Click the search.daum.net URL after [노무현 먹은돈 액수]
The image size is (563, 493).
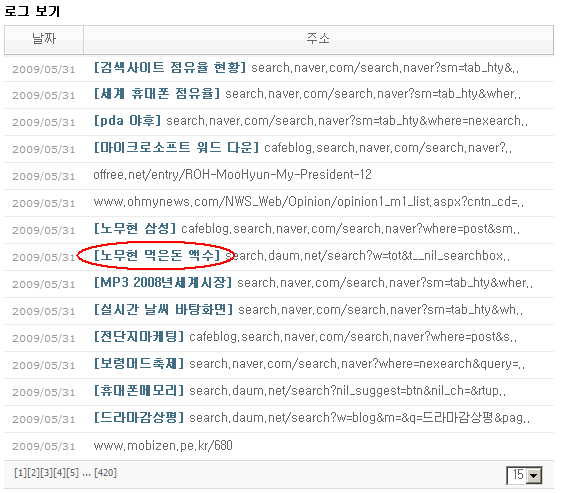[x=367, y=256]
